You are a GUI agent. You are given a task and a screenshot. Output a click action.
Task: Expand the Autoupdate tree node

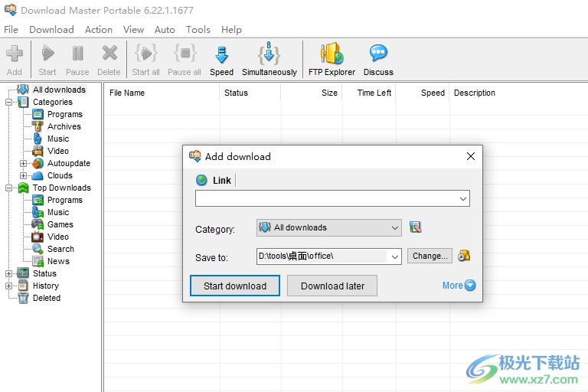click(23, 164)
